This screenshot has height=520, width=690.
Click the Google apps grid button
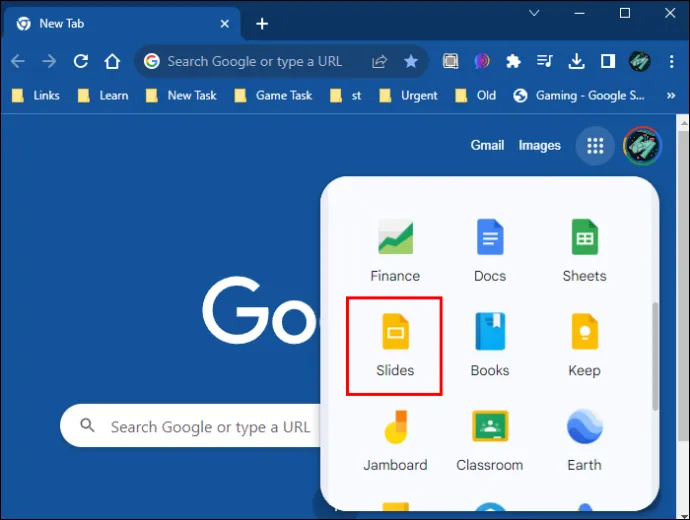coord(595,146)
